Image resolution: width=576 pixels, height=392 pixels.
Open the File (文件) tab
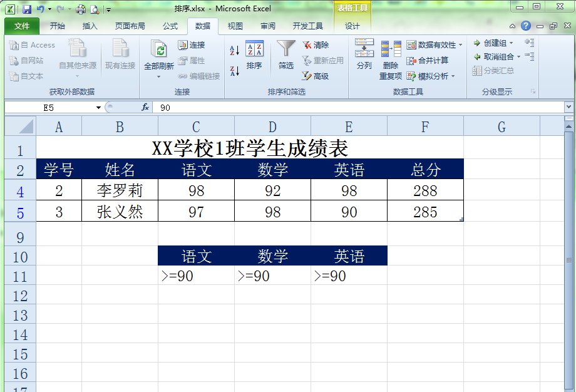click(x=22, y=26)
